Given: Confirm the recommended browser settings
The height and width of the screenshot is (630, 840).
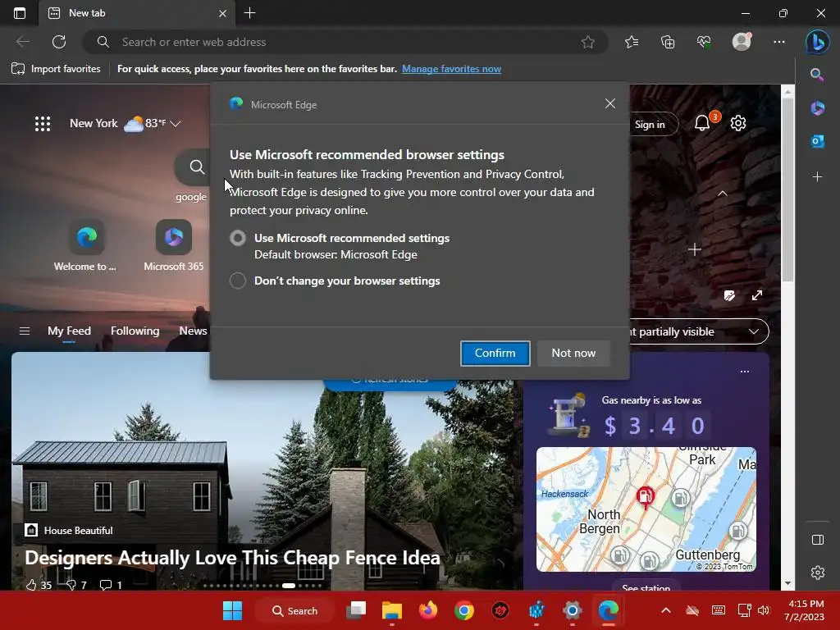Looking at the screenshot, I should (x=495, y=353).
